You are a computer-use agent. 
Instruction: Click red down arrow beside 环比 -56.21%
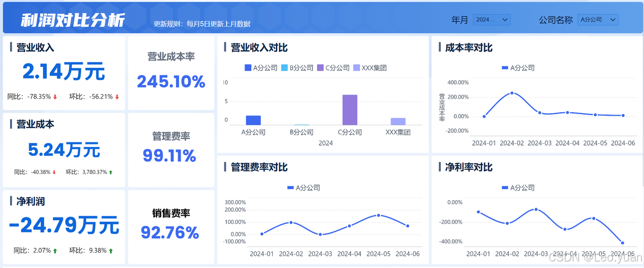click(x=117, y=97)
